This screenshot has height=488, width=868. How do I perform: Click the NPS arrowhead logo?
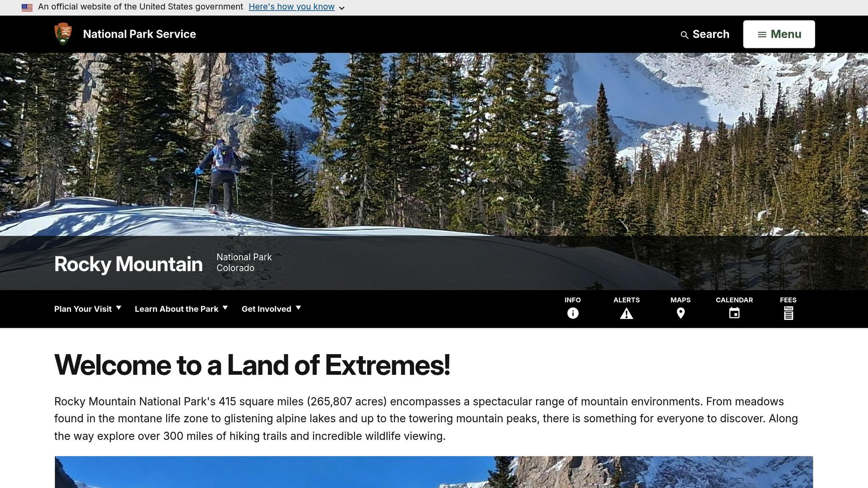pos(63,34)
